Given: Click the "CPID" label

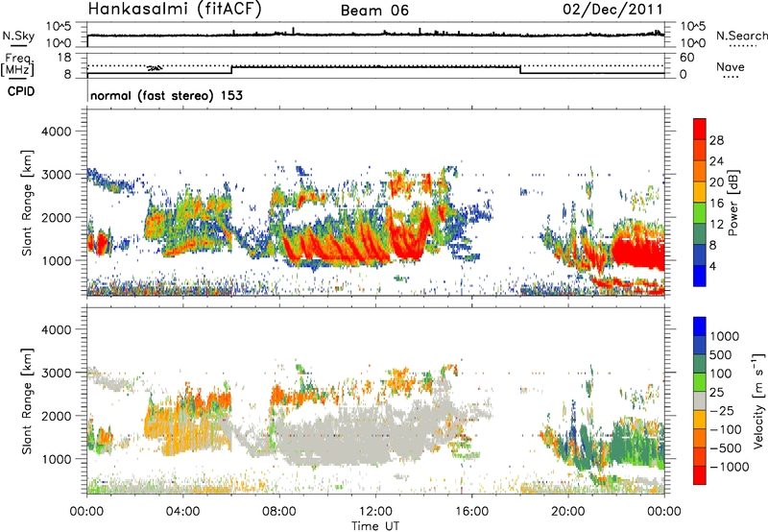Looking at the screenshot, I should pos(21,91).
